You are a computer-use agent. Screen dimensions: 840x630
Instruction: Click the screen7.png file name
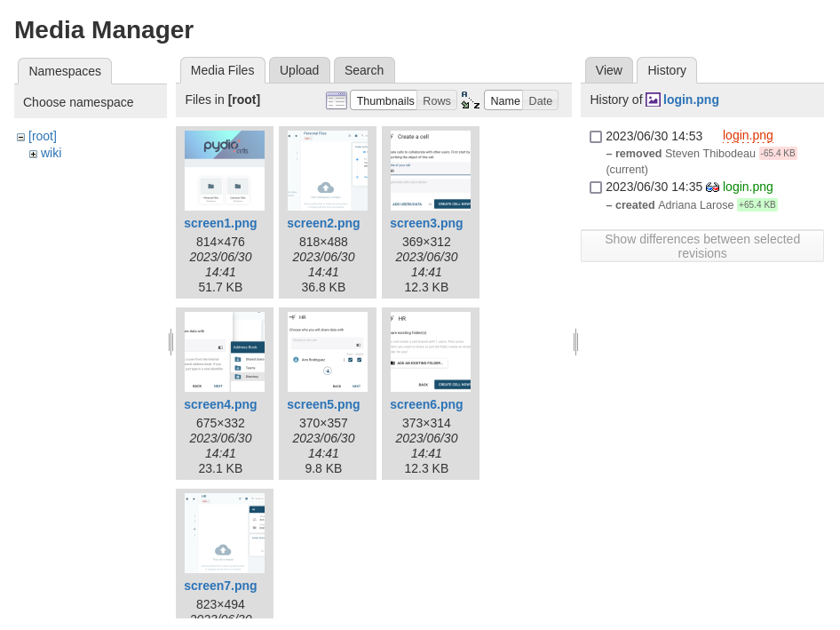point(220,586)
